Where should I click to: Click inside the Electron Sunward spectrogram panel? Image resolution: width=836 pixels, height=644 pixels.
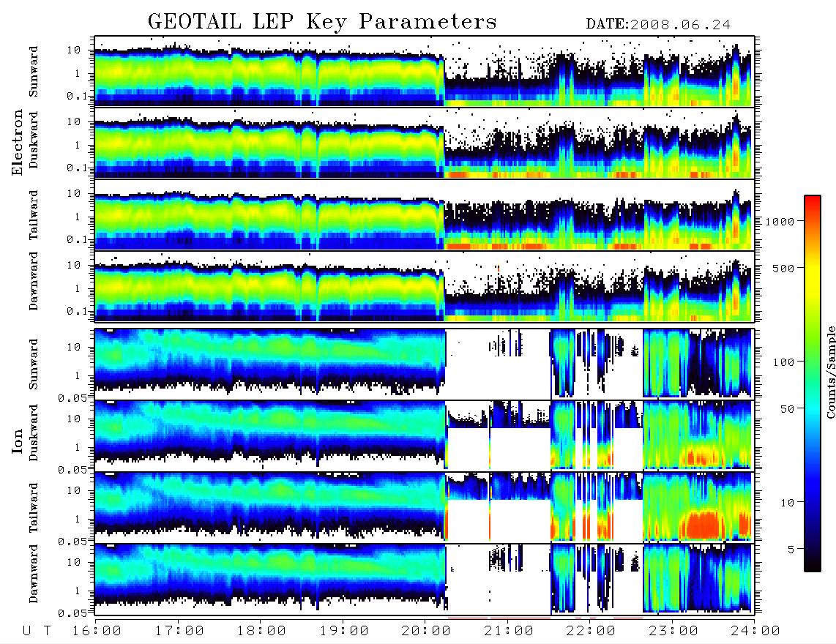pos(425,72)
